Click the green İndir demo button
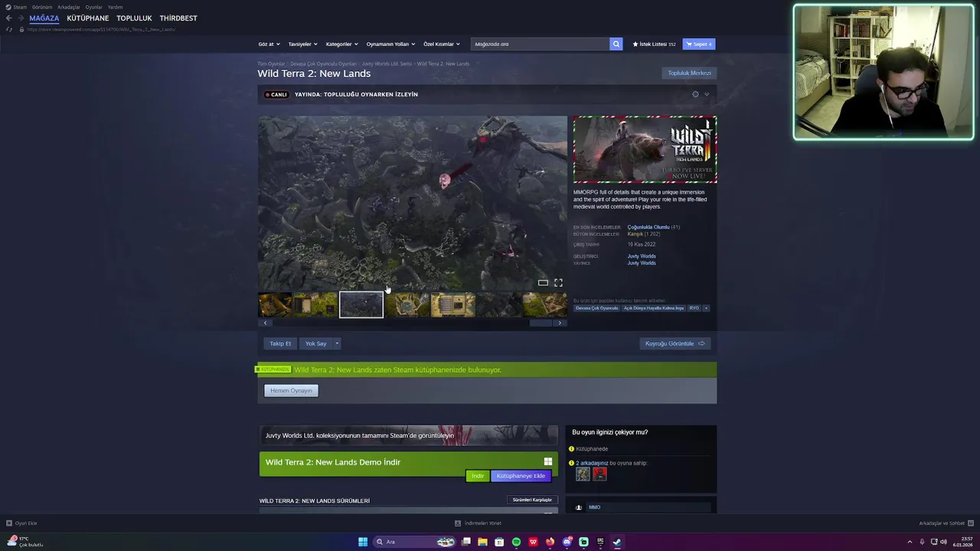 pos(477,476)
